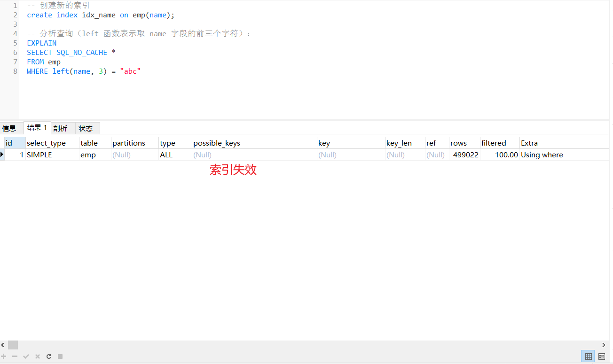Screen dimensions: 613x364
Task: Select the grid view icon at bottom right
Action: tap(588, 356)
